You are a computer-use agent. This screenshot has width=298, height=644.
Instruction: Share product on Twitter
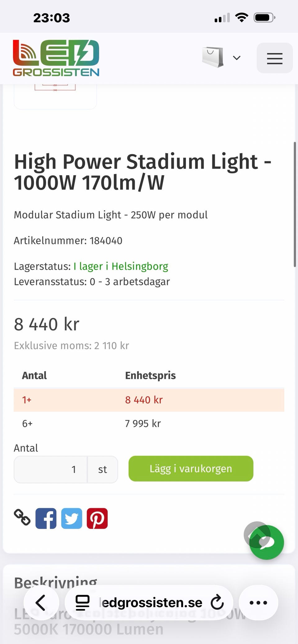pyautogui.click(x=71, y=518)
